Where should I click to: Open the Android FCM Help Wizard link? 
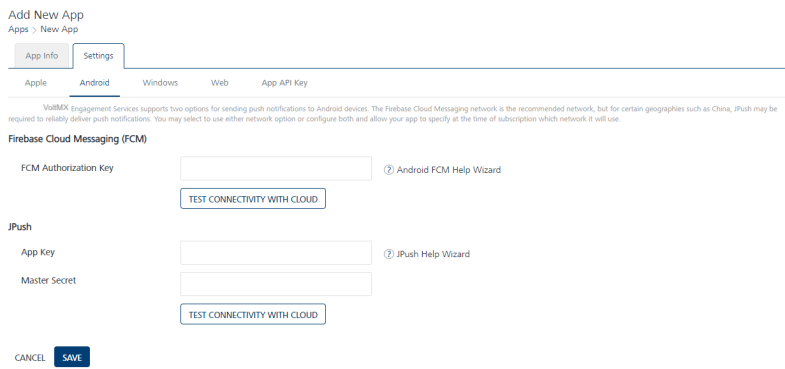point(449,170)
